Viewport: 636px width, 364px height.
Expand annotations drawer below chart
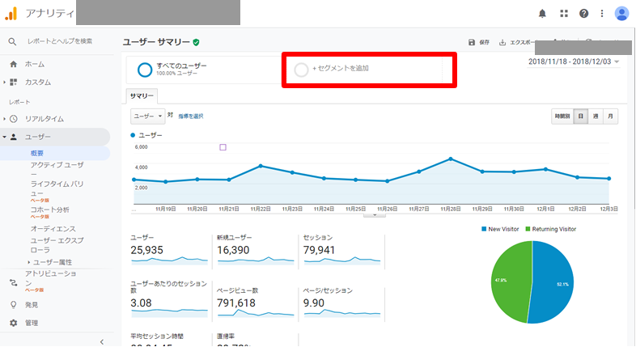point(375,215)
